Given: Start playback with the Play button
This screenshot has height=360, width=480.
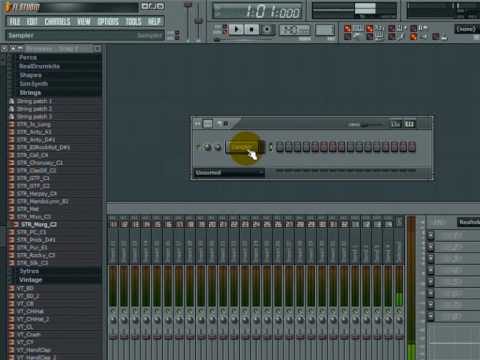Looking at the screenshot, I should [236, 30].
